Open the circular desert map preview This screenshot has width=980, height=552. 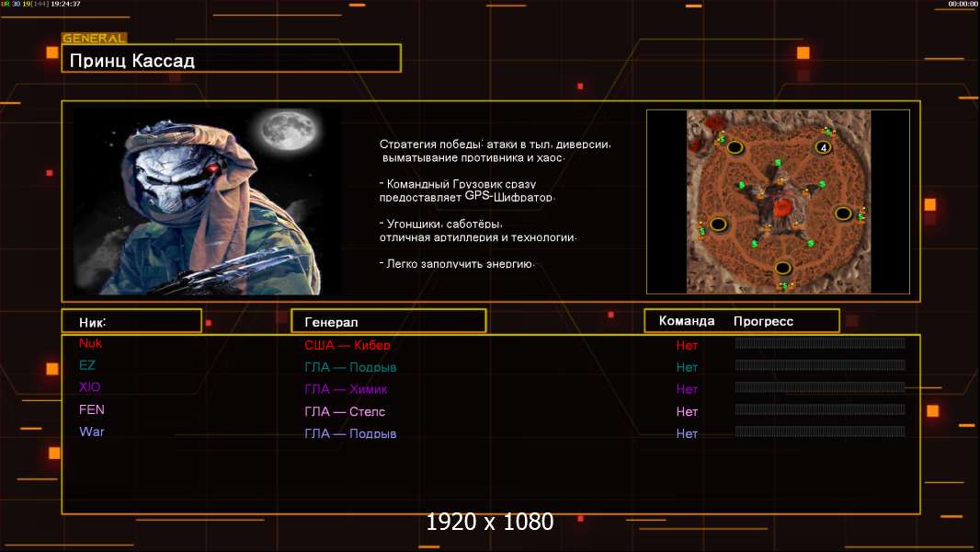point(778,201)
